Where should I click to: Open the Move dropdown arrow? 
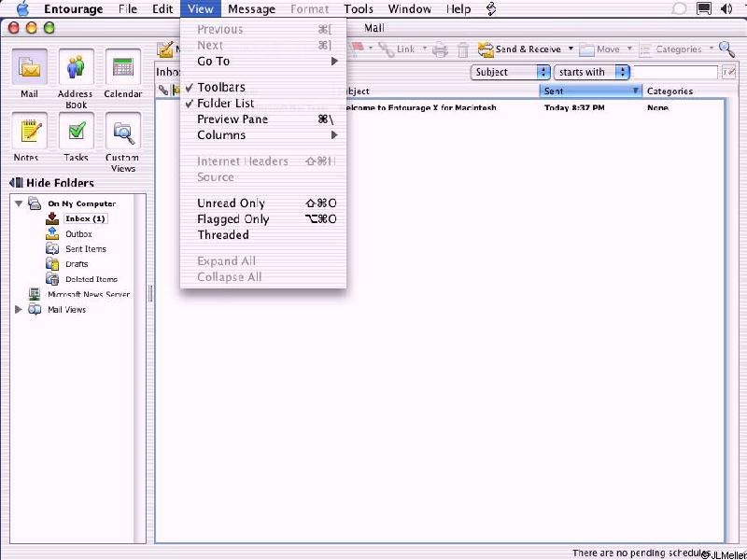[629, 49]
